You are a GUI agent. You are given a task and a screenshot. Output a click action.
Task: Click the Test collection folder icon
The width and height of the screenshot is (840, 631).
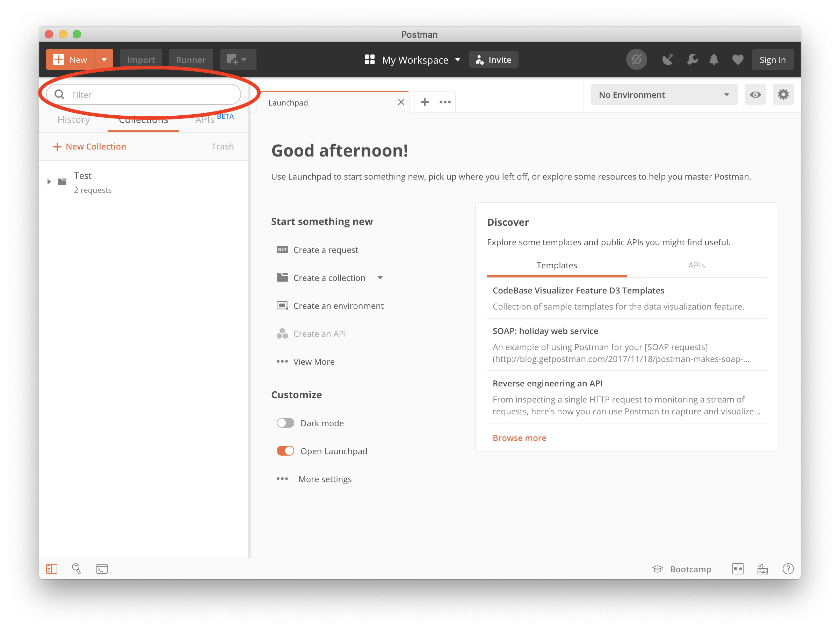coord(62,181)
